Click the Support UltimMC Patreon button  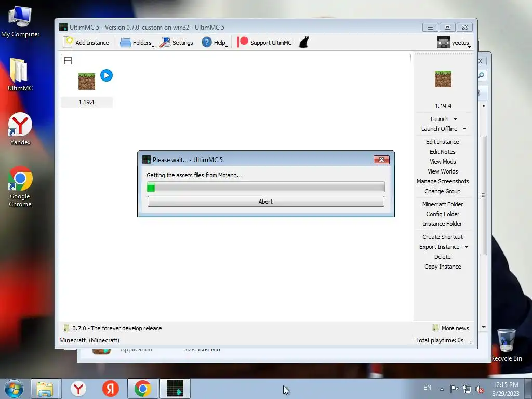264,43
